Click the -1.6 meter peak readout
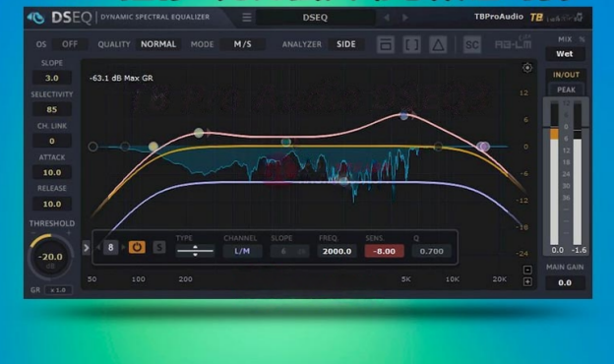This screenshot has width=614, height=364. [x=579, y=250]
